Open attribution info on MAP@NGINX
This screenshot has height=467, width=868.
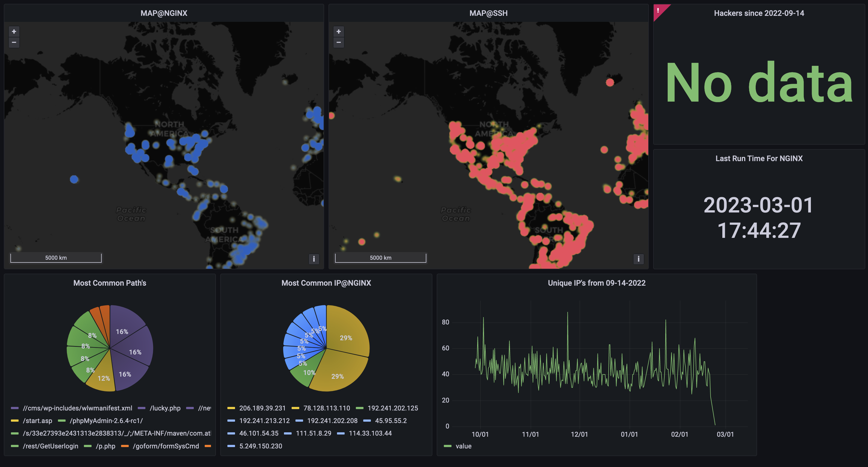(314, 259)
